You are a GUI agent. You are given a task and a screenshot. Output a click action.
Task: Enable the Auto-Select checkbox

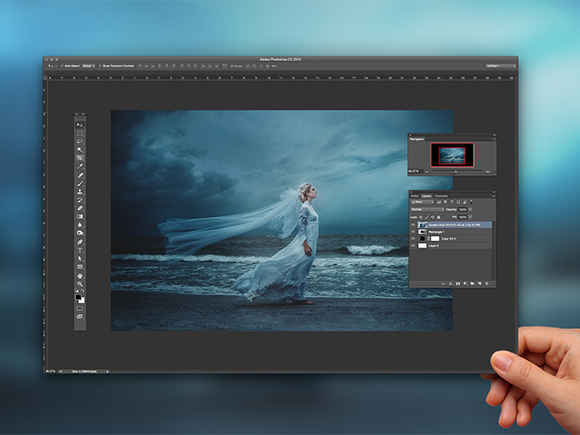62,66
